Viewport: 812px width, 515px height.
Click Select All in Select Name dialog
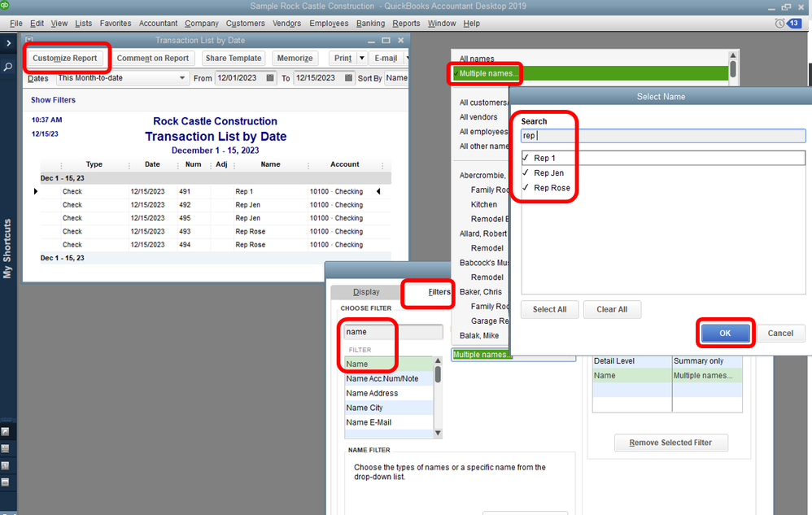(549, 309)
